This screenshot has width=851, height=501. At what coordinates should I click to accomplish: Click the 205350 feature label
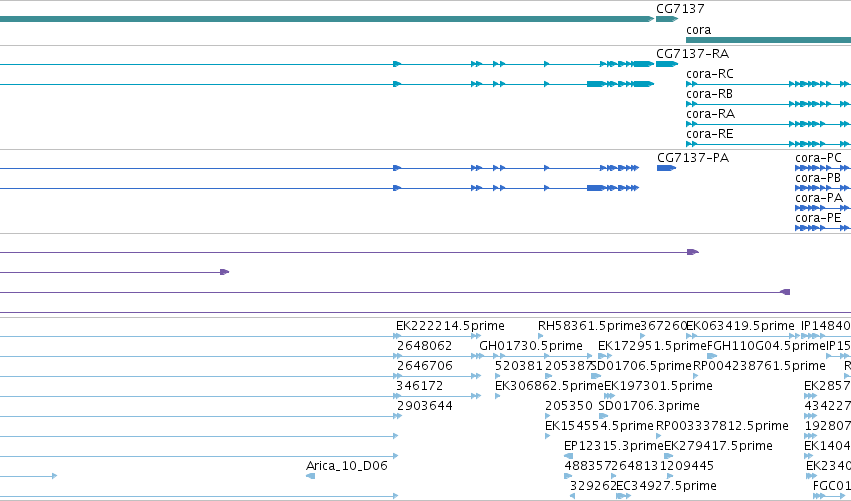pos(569,406)
